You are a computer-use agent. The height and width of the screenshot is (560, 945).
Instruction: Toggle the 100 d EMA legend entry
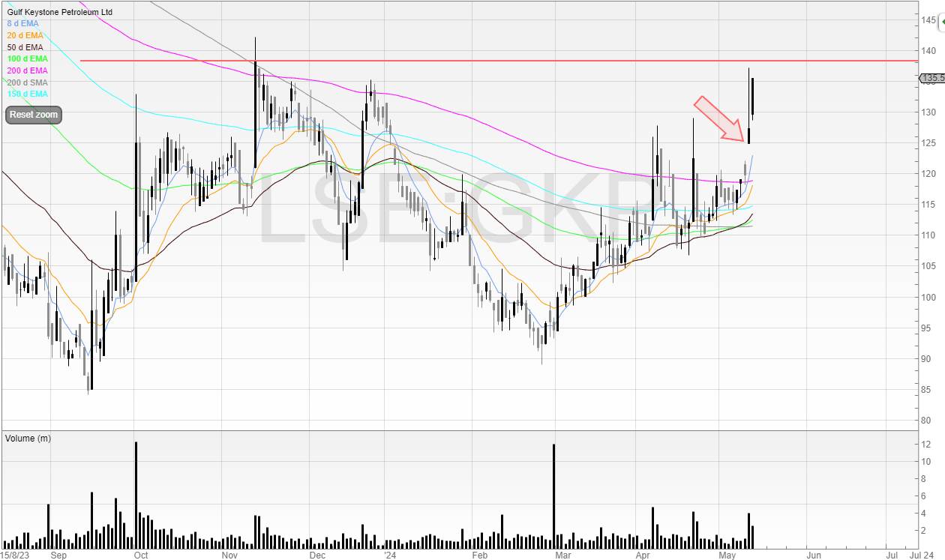[28, 58]
